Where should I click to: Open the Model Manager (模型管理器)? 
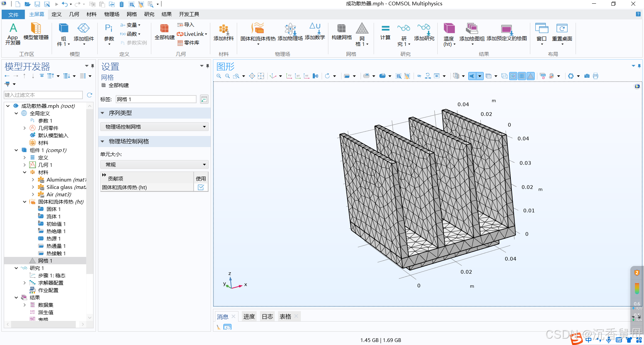[36, 31]
